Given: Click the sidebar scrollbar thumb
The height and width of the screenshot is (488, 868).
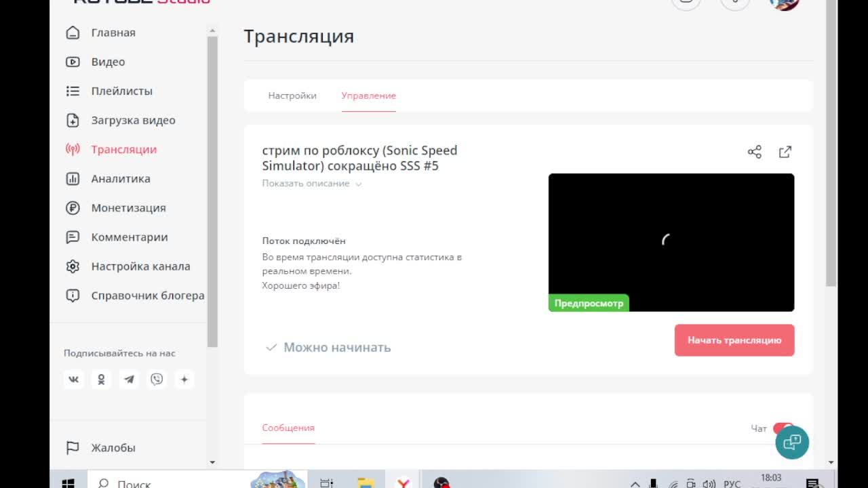Looking at the screenshot, I should click(x=212, y=192).
